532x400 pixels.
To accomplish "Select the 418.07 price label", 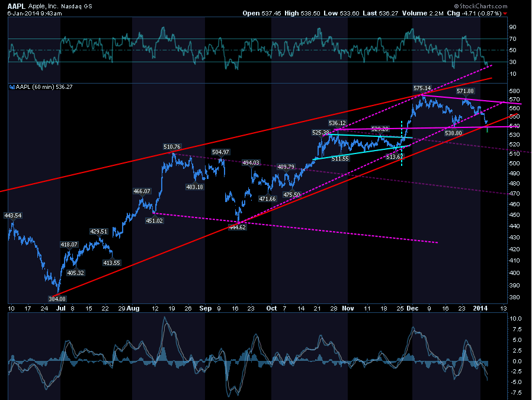I will point(69,245).
